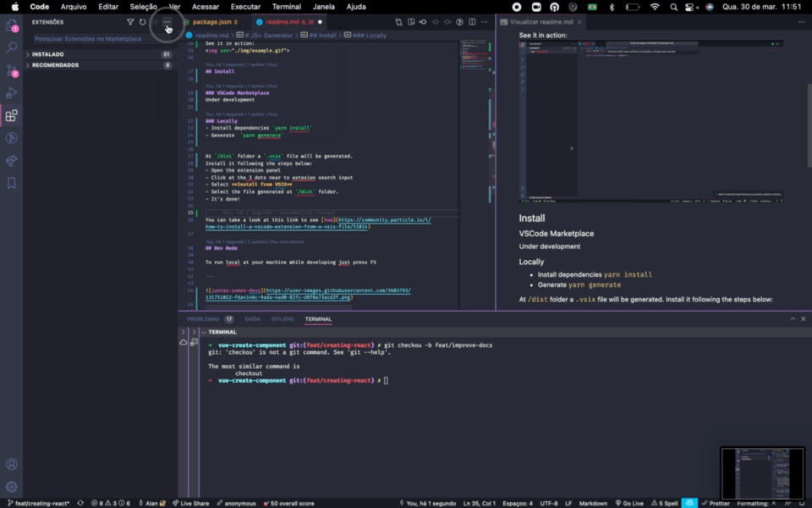This screenshot has width=812, height=508.
Task: Click Ln 35, Col 1 cursor position
Action: point(479,503)
